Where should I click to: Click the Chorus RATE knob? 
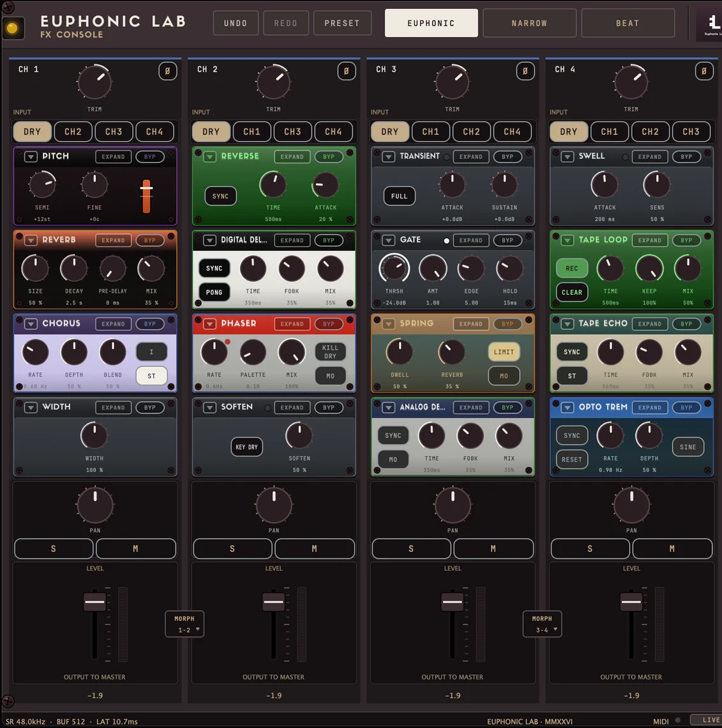point(35,352)
